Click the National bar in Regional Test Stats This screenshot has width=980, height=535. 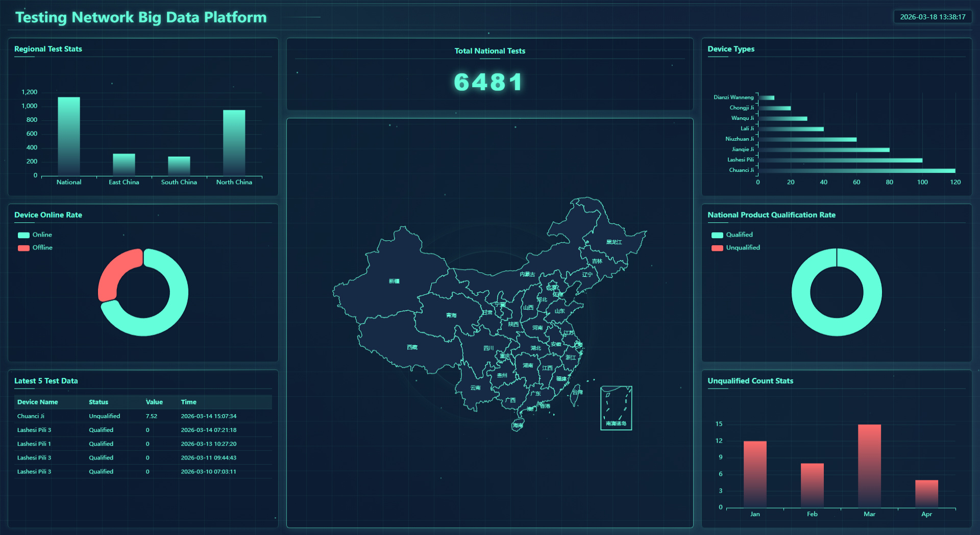[69, 136]
